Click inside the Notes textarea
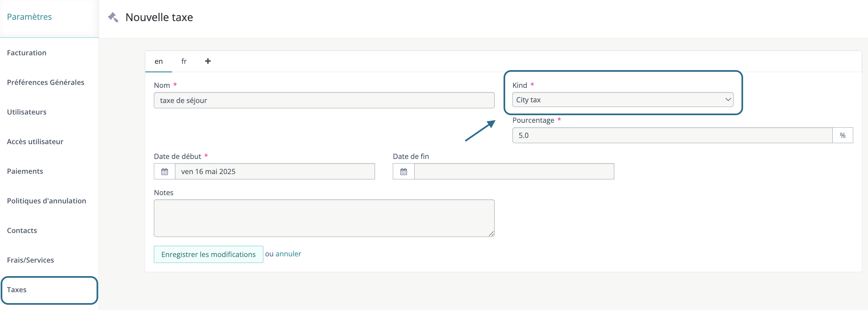 coord(324,218)
